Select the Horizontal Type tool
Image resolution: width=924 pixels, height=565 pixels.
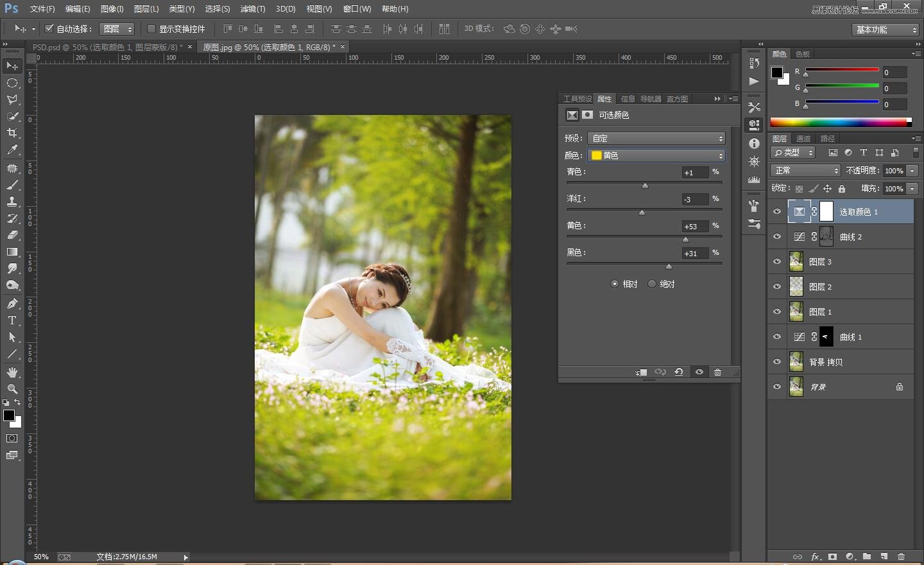[12, 320]
